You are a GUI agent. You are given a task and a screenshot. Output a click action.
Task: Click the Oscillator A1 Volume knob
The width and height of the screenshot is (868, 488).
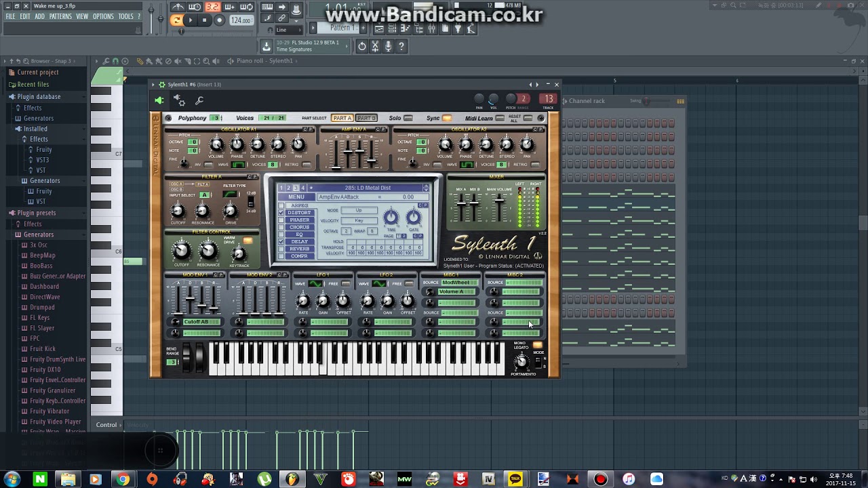[x=216, y=144]
